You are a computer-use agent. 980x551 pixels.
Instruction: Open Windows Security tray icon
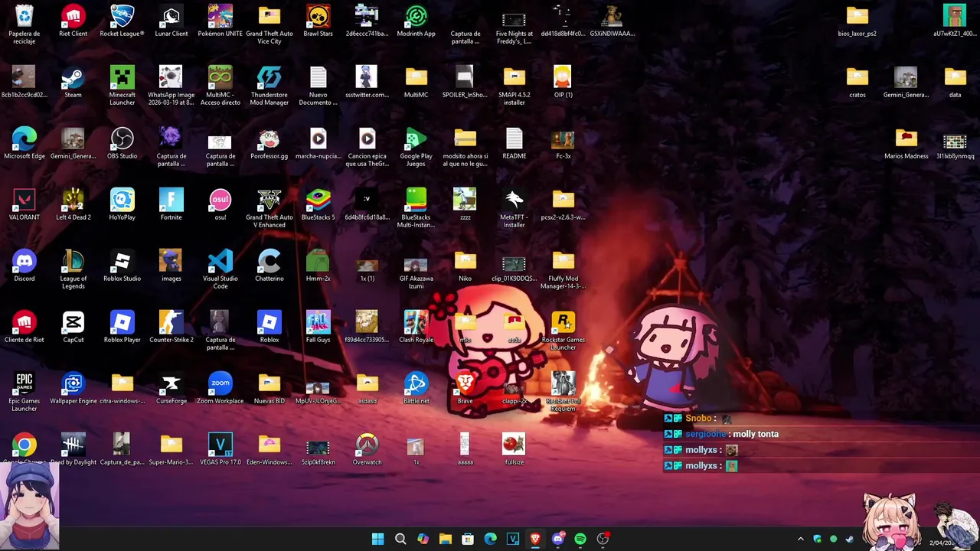pyautogui.click(x=817, y=539)
